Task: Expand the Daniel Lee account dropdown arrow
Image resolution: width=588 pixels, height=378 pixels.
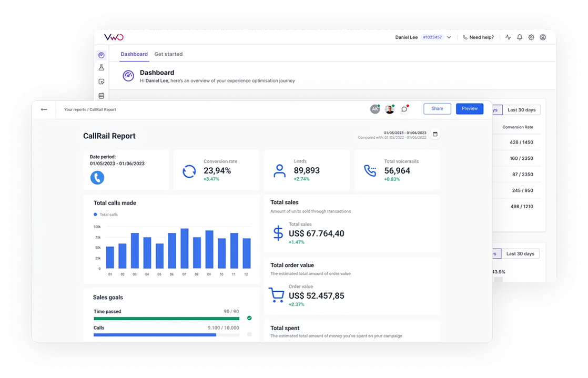Action: (x=449, y=37)
